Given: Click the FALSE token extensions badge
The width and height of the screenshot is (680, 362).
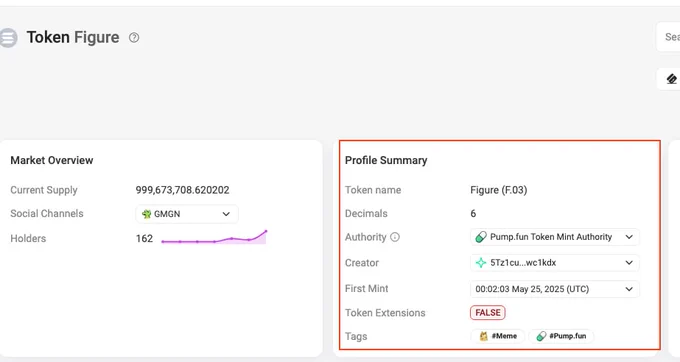Looking at the screenshot, I should [488, 313].
